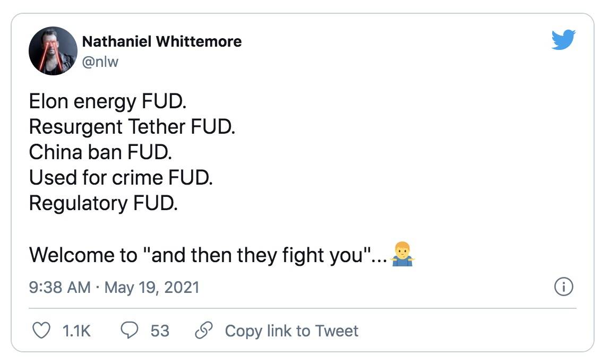Click the Twitter bird logo

pyautogui.click(x=563, y=39)
